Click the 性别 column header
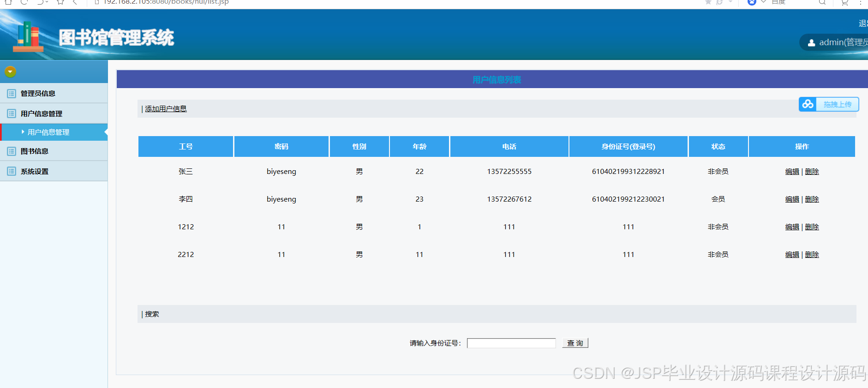Viewport: 868px width, 388px height. pyautogui.click(x=359, y=146)
